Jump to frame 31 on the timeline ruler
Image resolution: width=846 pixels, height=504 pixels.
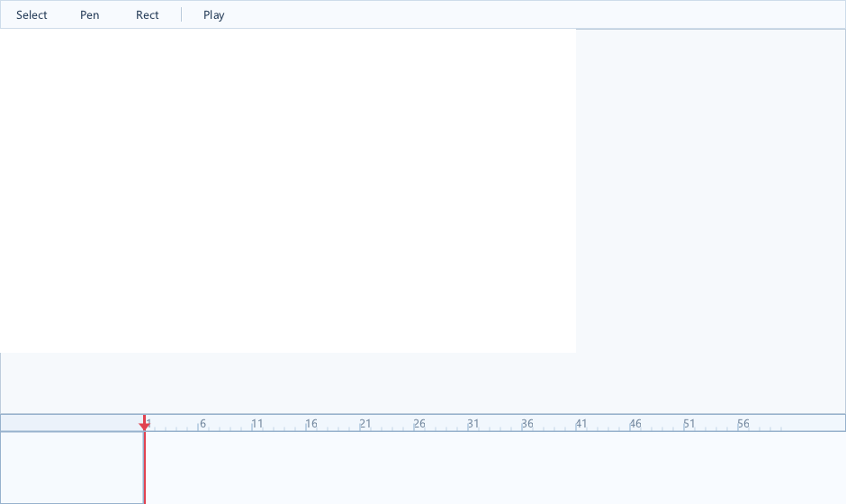click(473, 424)
